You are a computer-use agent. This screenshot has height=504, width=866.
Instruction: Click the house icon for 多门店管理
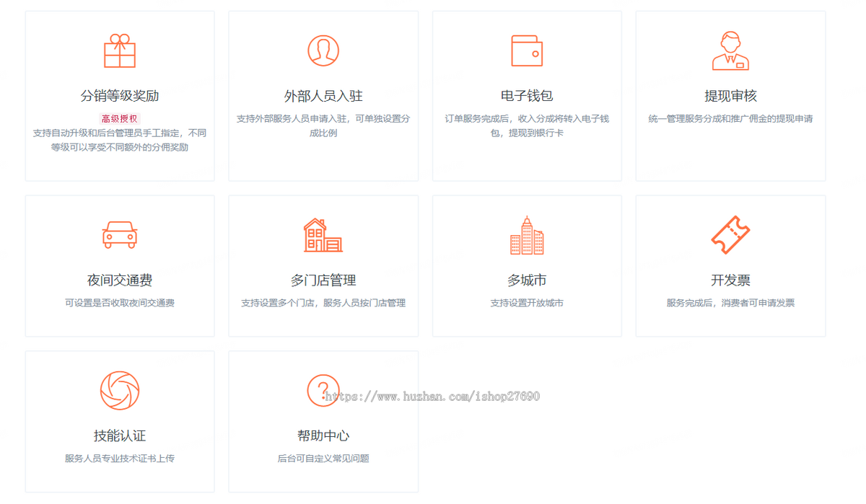pyautogui.click(x=323, y=235)
